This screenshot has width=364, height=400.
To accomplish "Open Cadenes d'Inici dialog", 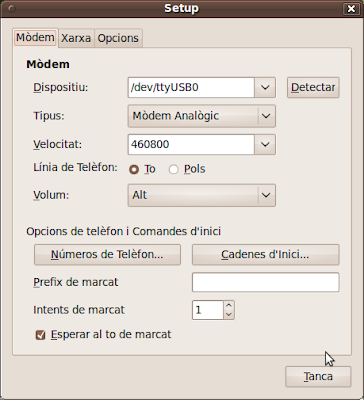I will tap(265, 255).
